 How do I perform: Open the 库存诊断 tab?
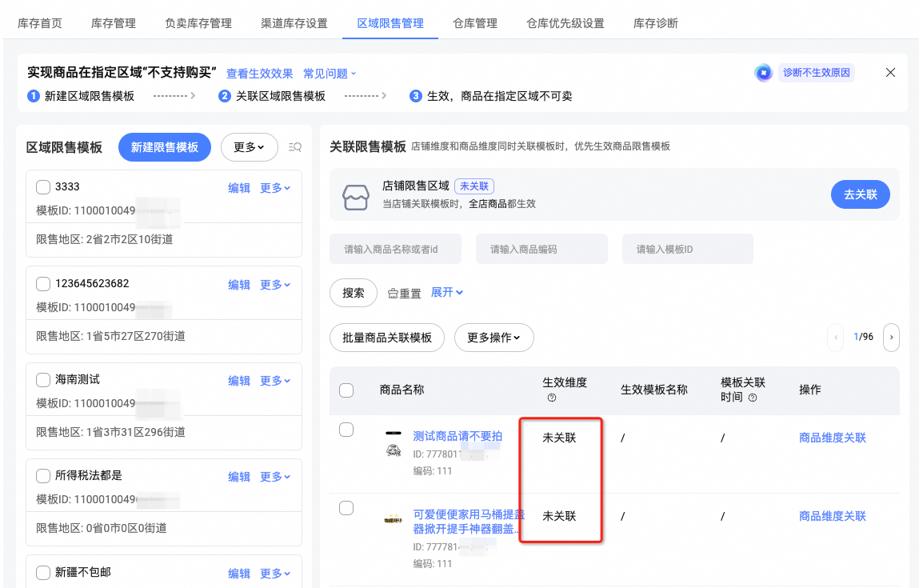656,23
